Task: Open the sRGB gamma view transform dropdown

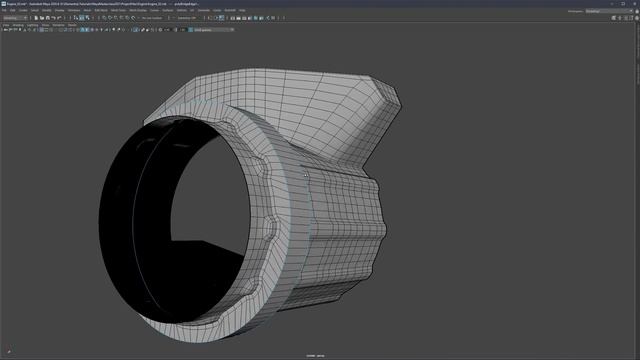Action: [213, 30]
